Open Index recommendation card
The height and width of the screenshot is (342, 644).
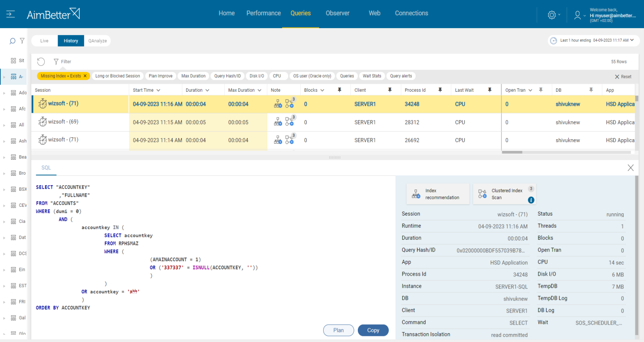pos(438,194)
